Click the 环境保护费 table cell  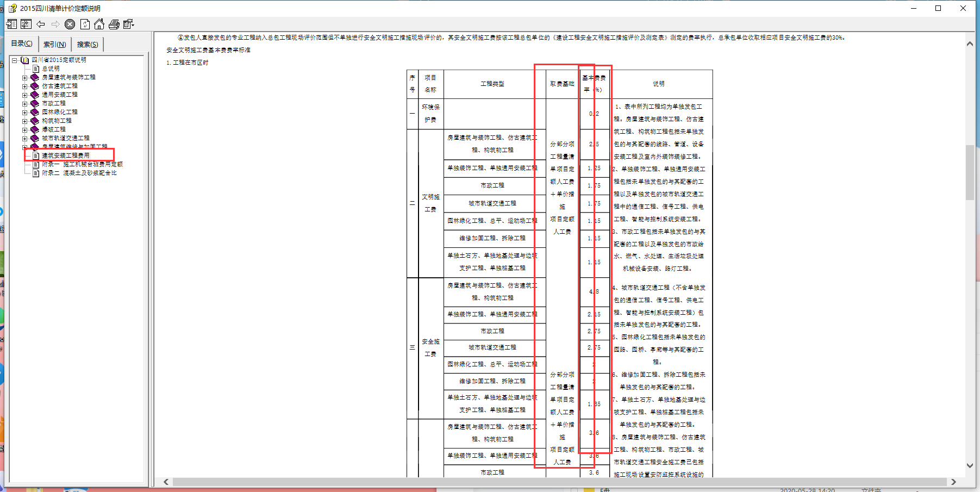pyautogui.click(x=430, y=114)
